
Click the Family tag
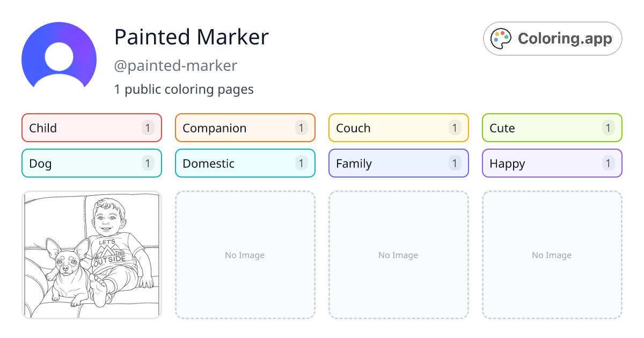pyautogui.click(x=399, y=163)
